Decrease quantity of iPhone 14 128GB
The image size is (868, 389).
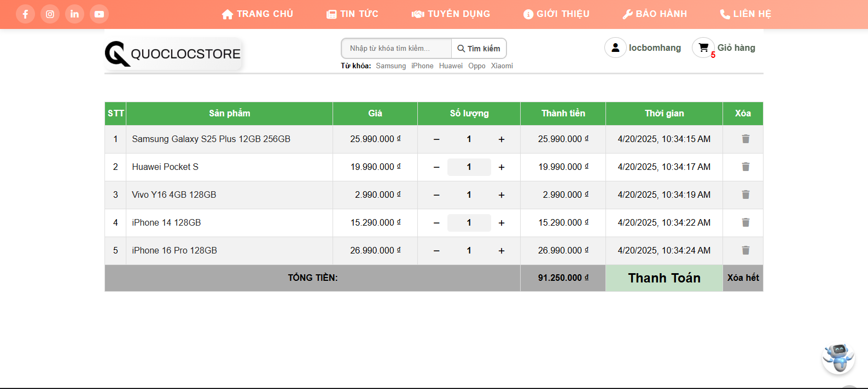coord(436,223)
